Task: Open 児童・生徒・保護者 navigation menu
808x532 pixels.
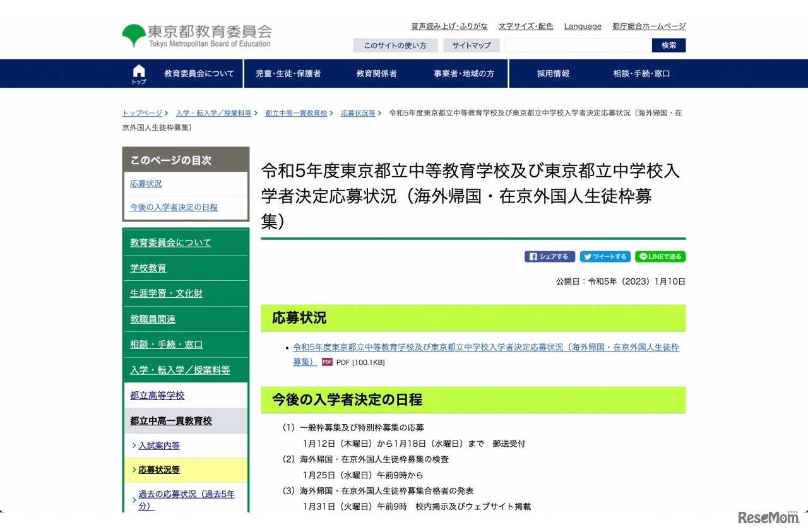Action: click(288, 74)
